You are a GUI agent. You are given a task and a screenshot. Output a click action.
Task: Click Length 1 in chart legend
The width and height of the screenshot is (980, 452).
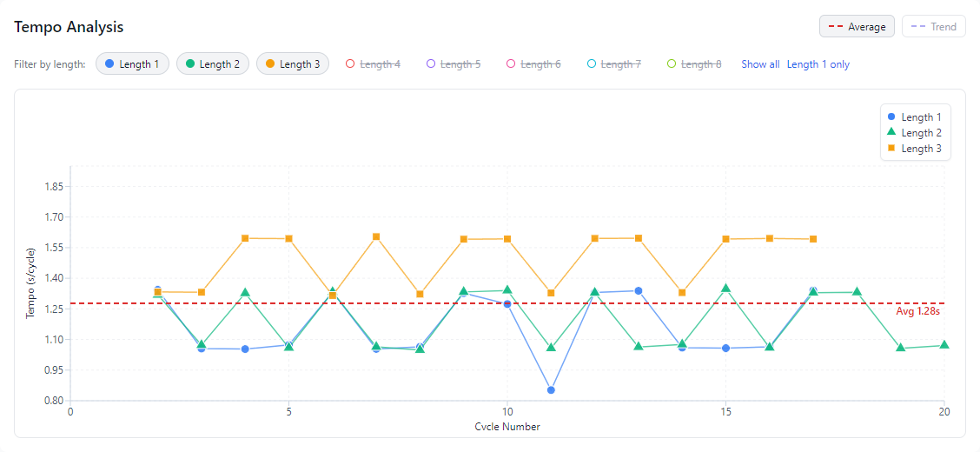pos(914,116)
